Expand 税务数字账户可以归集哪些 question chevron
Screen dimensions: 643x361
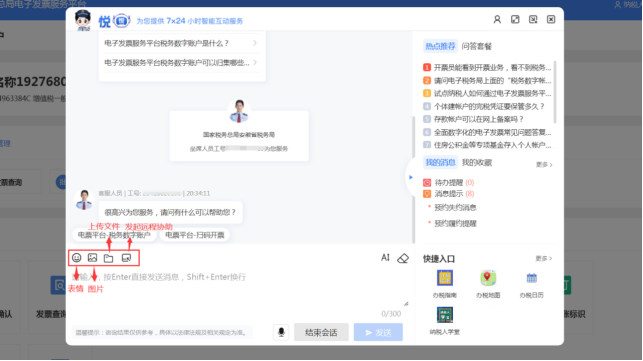click(255, 62)
